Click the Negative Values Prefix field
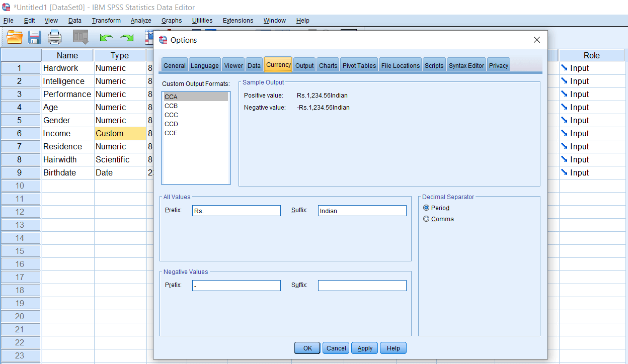The width and height of the screenshot is (628, 364). tap(237, 286)
